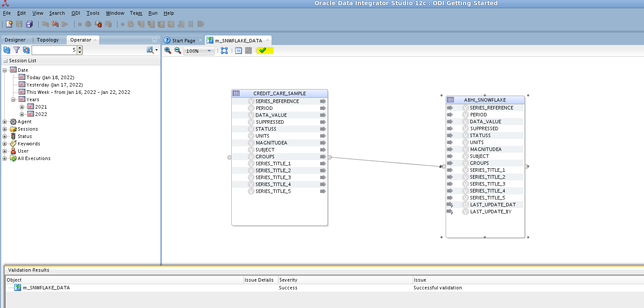Viewport: 644px width, 308px height.
Task: Expand the 2022 year node
Action: tap(22, 114)
